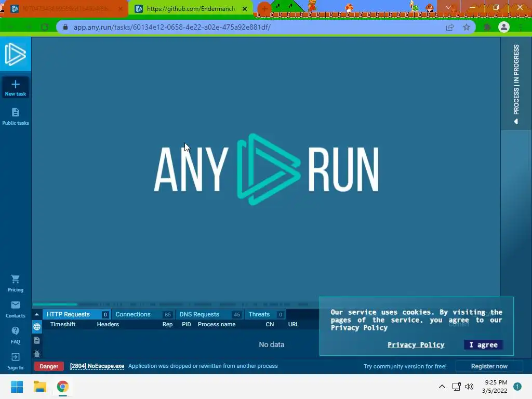Click the Register now button

(x=489, y=366)
